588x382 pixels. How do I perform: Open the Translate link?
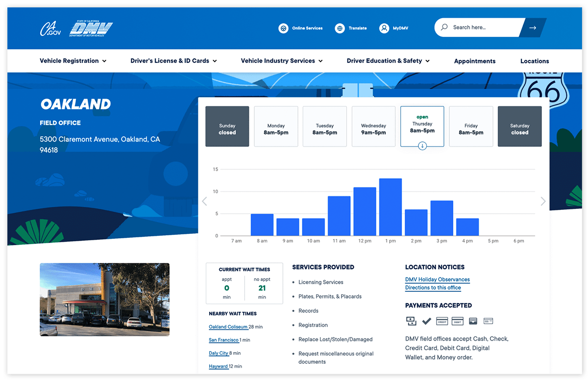pos(358,28)
